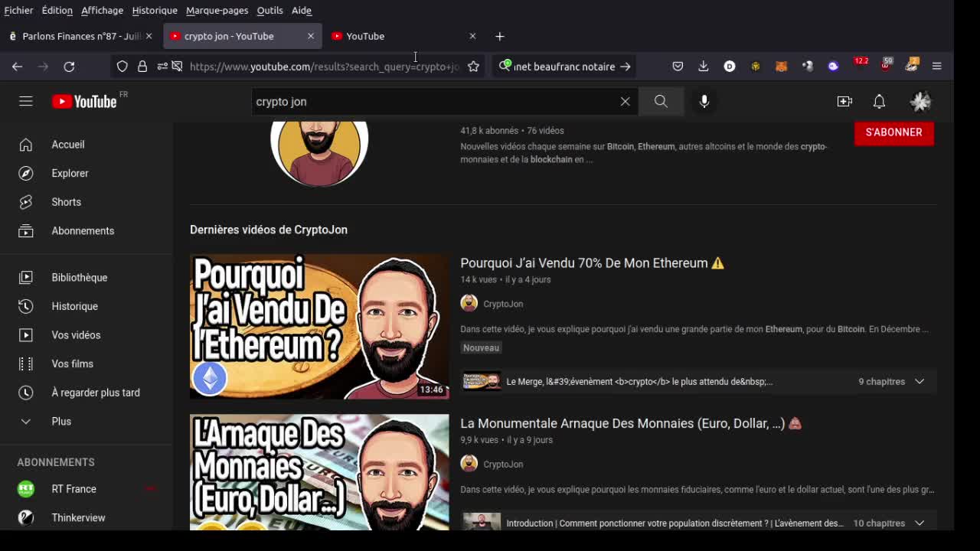Open À regarder plus tard
Screen dimensions: 980x551
(87, 393)
